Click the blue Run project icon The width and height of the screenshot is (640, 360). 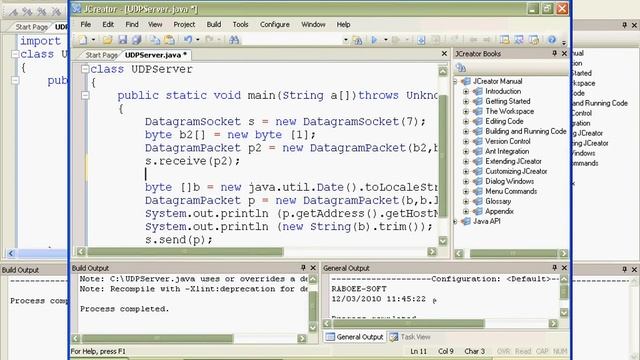[374, 40]
